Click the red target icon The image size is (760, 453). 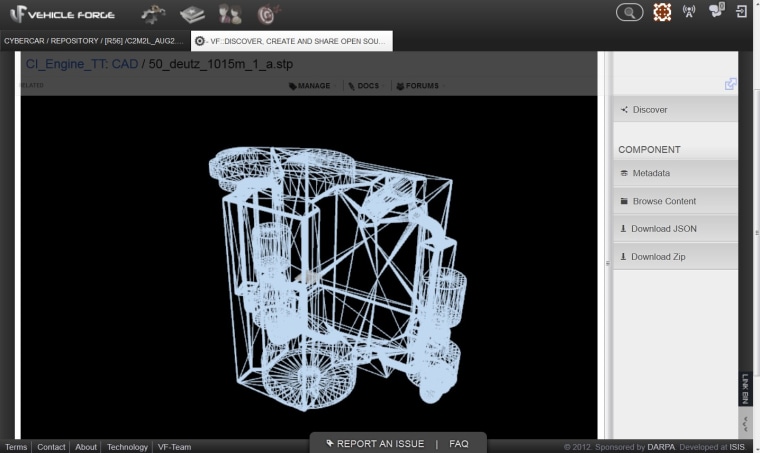(266, 14)
